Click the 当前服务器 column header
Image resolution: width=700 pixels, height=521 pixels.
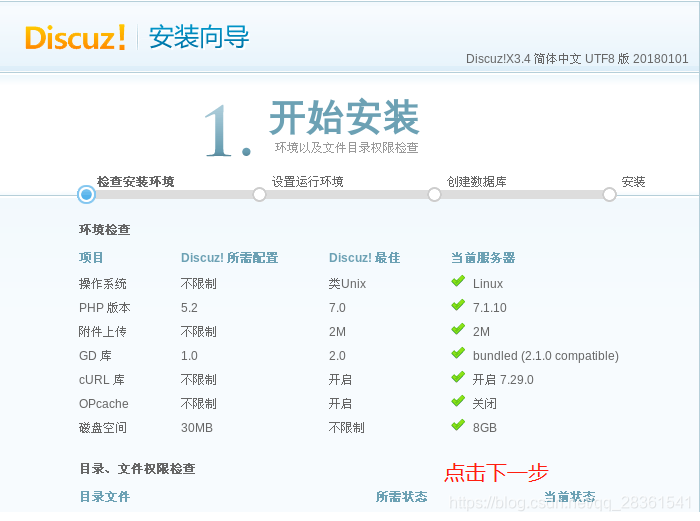click(x=483, y=258)
